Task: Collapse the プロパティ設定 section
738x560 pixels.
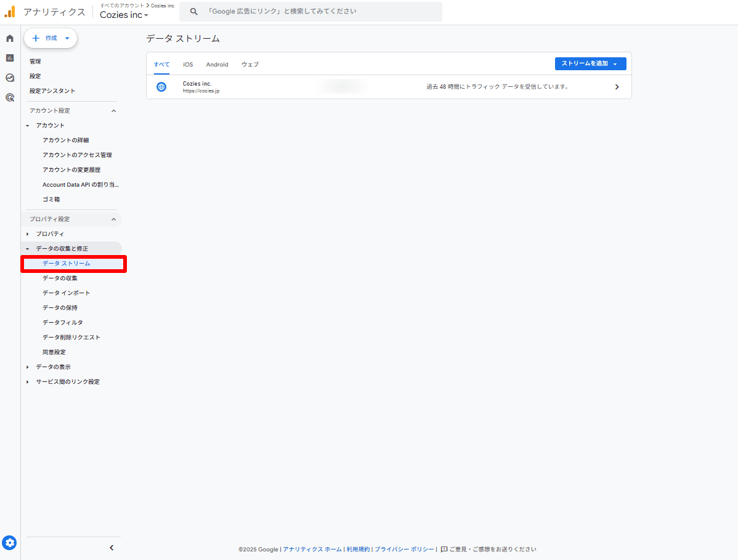Action: (113, 219)
